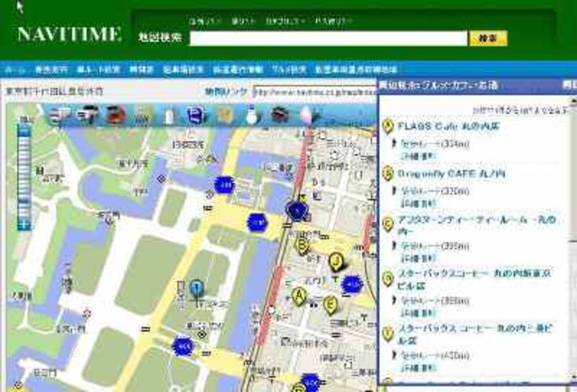Viewport: 577px width, 392px height.
Task: Open 駐車場検索 in the navigation bar
Action: (183, 69)
